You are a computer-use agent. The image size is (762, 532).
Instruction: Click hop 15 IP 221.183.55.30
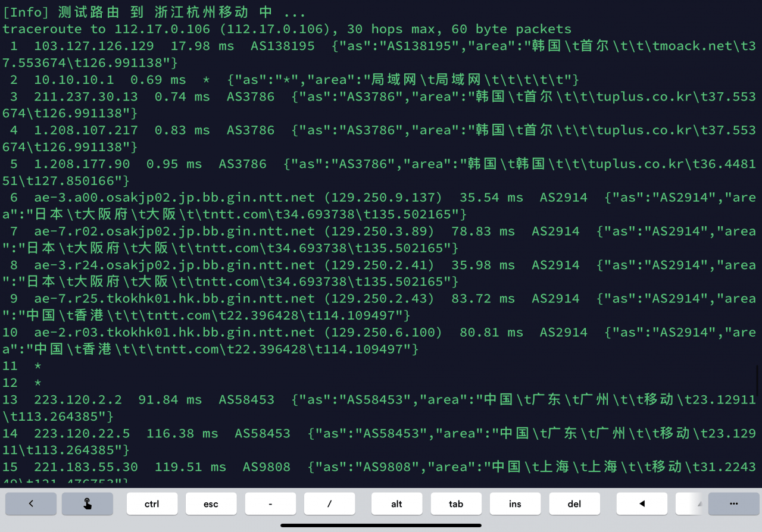click(86, 467)
